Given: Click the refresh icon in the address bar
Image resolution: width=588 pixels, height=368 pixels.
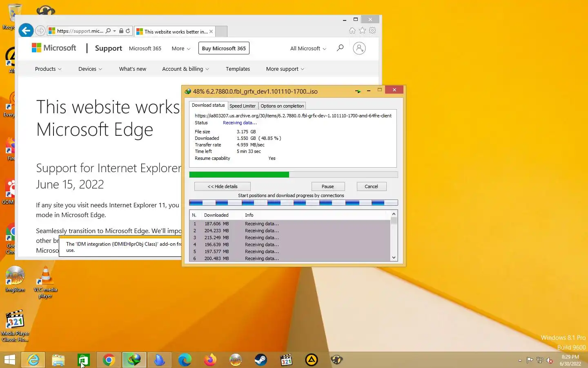Looking at the screenshot, I should point(128,31).
